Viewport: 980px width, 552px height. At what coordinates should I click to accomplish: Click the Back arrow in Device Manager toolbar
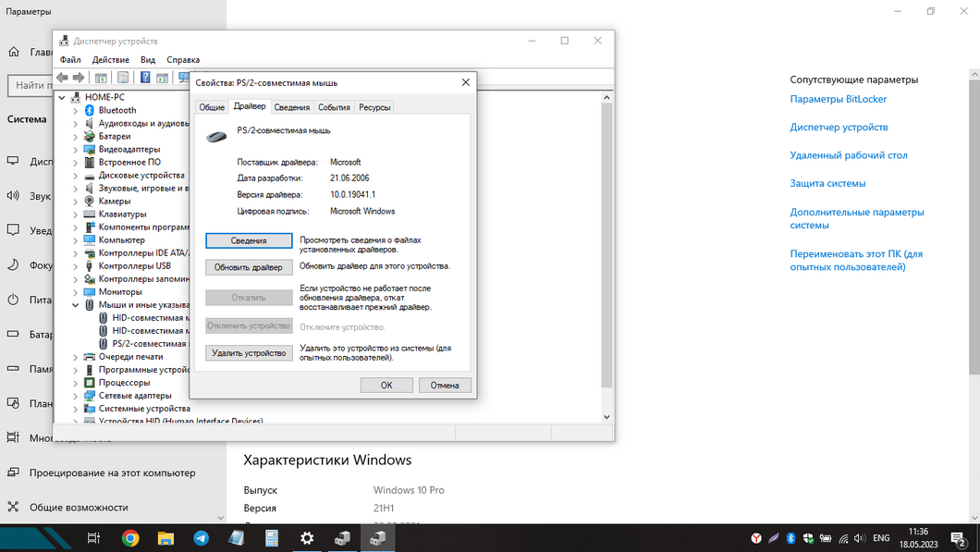pyautogui.click(x=62, y=79)
